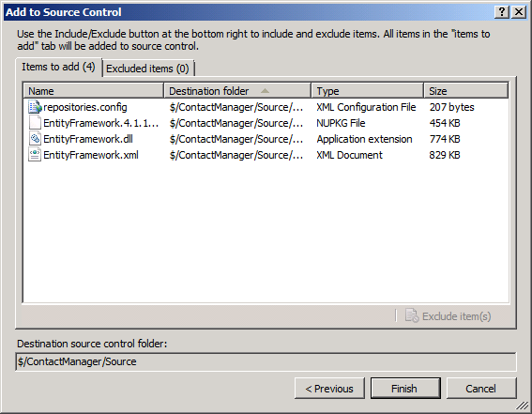532x414 pixels.
Task: Click the Destination source control folder field
Action: [x=266, y=361]
